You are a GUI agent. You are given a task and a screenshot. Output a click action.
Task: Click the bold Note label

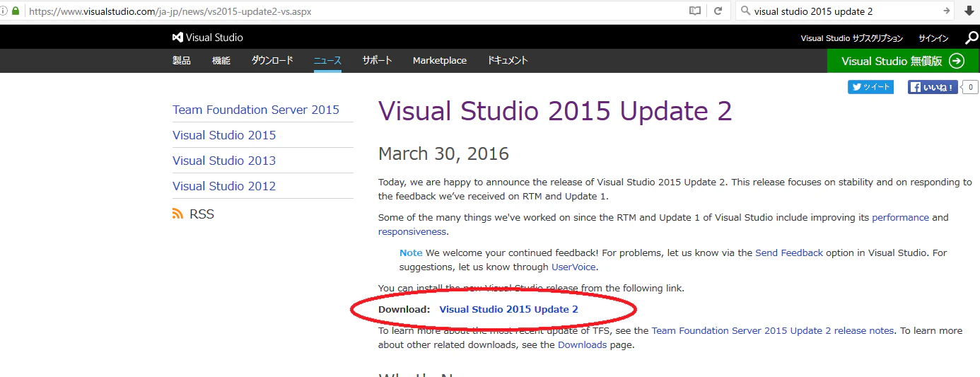411,253
